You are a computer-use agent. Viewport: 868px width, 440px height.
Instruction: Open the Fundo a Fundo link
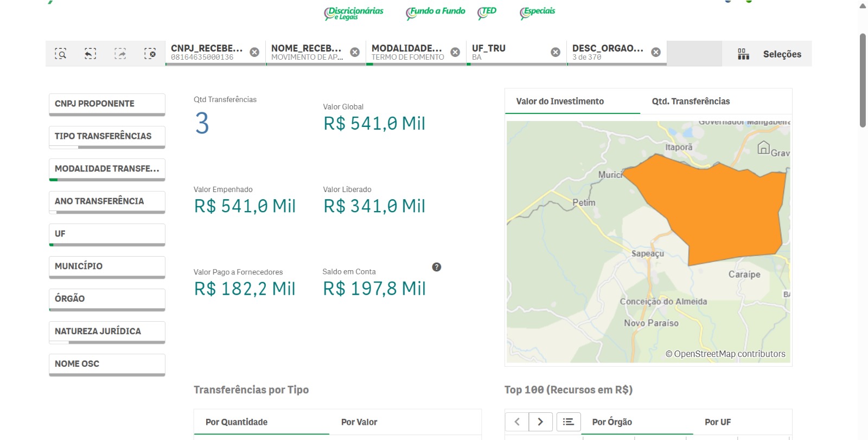(436, 12)
